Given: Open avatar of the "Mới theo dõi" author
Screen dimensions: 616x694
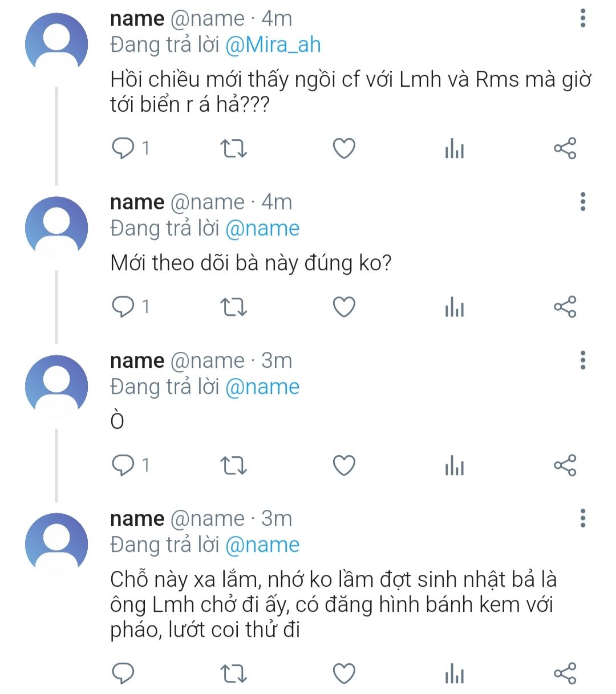Looking at the screenshot, I should pos(56,227).
